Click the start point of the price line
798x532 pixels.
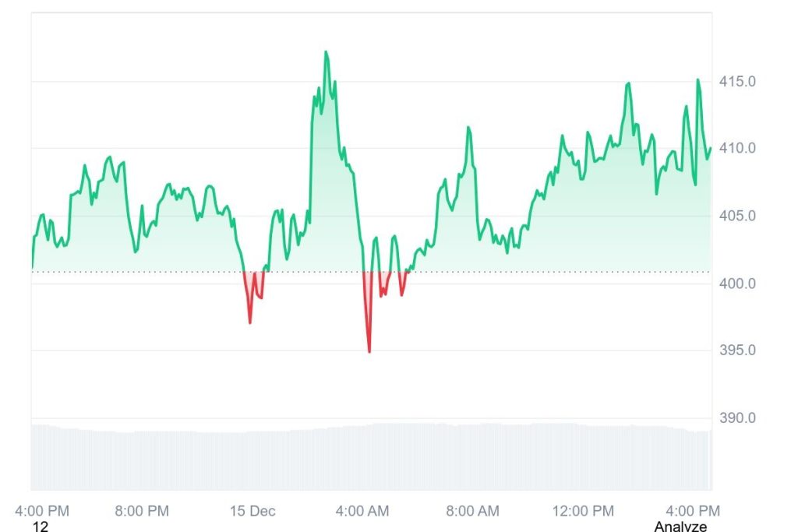(x=32, y=268)
